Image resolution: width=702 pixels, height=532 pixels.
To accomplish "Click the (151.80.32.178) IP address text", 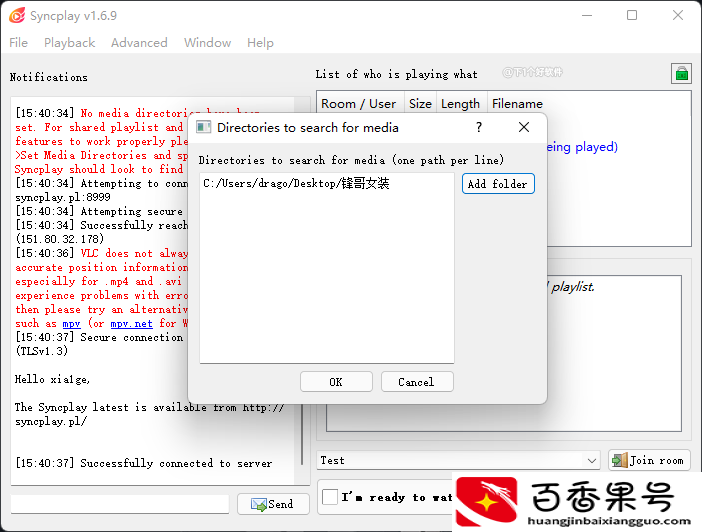I will (60, 239).
